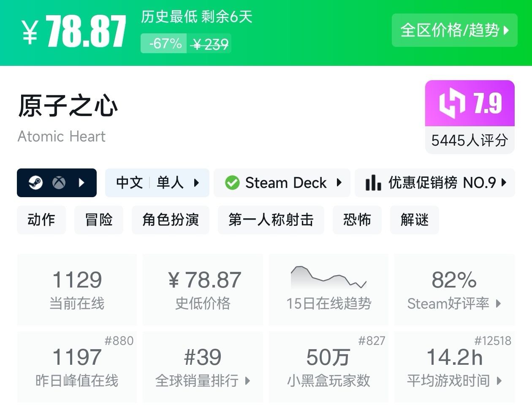Tap the -67% discount badge
The width and height of the screenshot is (532, 407).
pos(165,43)
